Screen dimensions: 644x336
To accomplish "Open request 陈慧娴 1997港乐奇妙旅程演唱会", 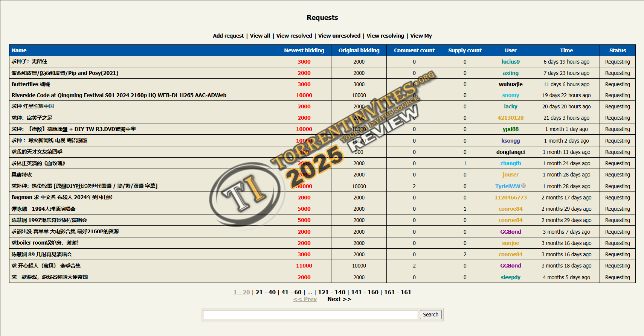I will [x=49, y=220].
